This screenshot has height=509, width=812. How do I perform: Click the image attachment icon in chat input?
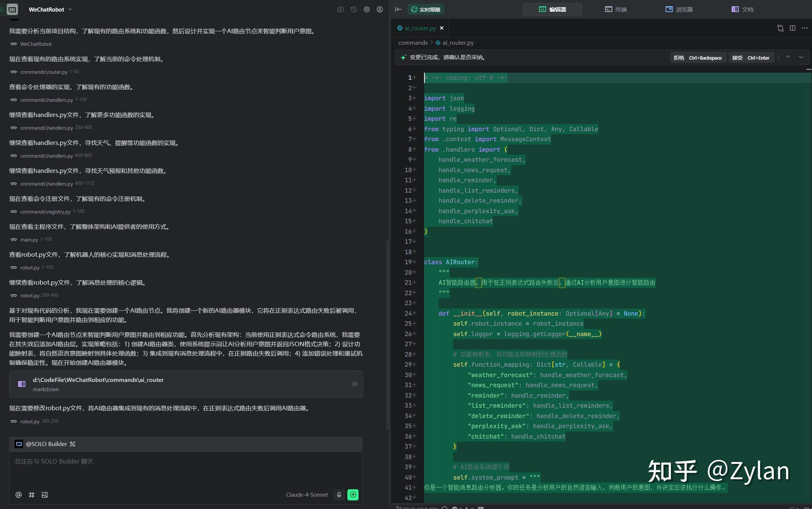click(x=45, y=495)
